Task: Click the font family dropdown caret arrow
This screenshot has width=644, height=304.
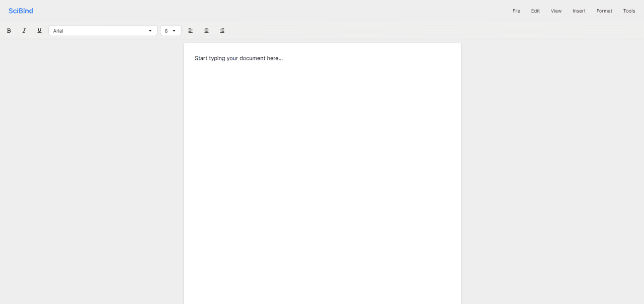Action: pyautogui.click(x=150, y=31)
